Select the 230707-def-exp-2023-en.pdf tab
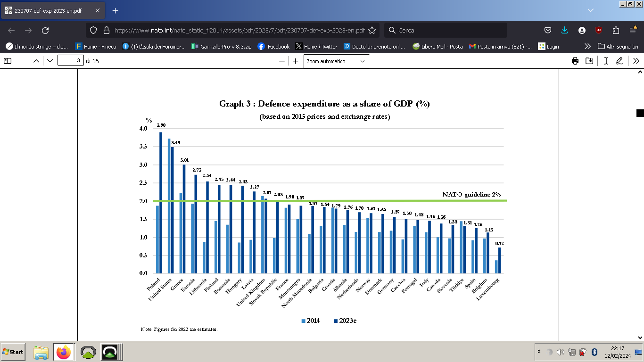The height and width of the screenshot is (362, 644). coord(53,10)
